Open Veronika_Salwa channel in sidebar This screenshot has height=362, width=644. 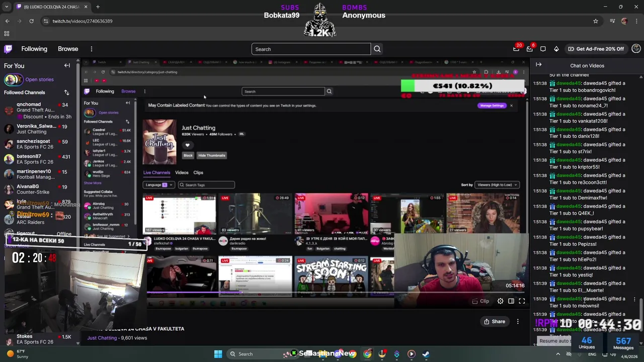[x=38, y=129]
